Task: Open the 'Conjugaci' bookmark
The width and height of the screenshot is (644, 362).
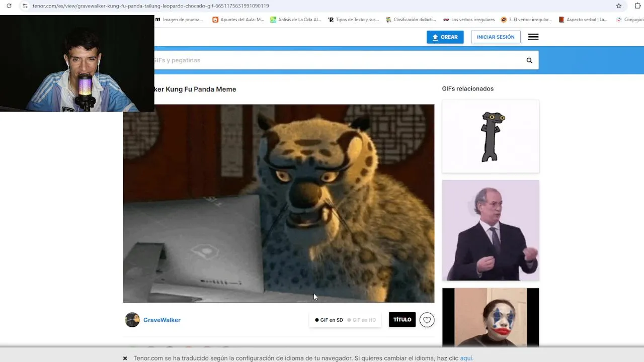Action: pos(630,20)
